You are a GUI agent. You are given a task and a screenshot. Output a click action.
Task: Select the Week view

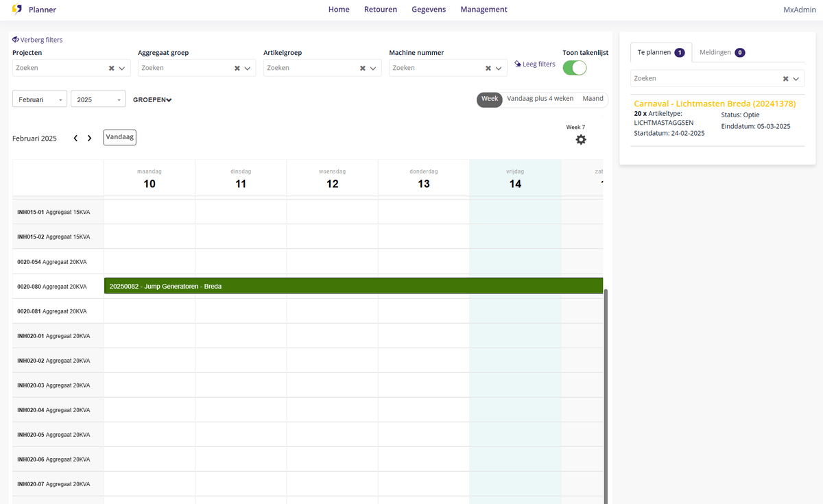[x=490, y=99]
